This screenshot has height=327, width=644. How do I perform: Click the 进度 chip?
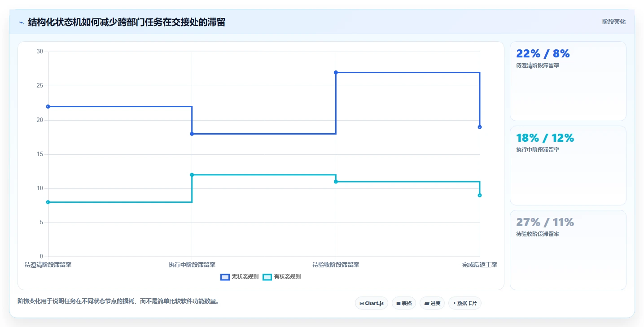pyautogui.click(x=432, y=303)
